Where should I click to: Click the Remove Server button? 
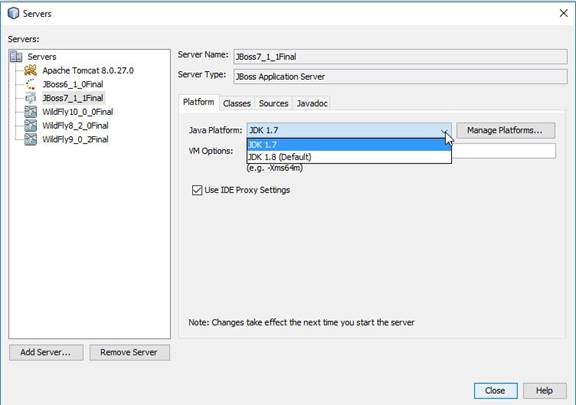[x=129, y=352]
